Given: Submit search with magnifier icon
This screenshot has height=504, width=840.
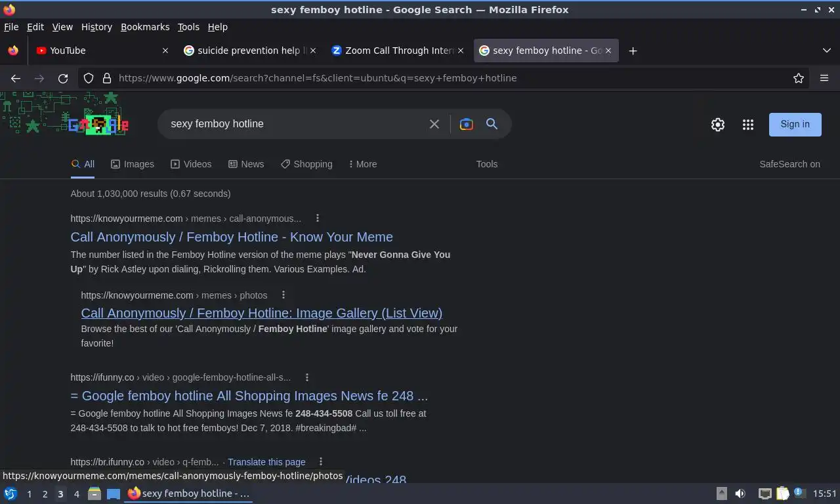Looking at the screenshot, I should [x=492, y=124].
